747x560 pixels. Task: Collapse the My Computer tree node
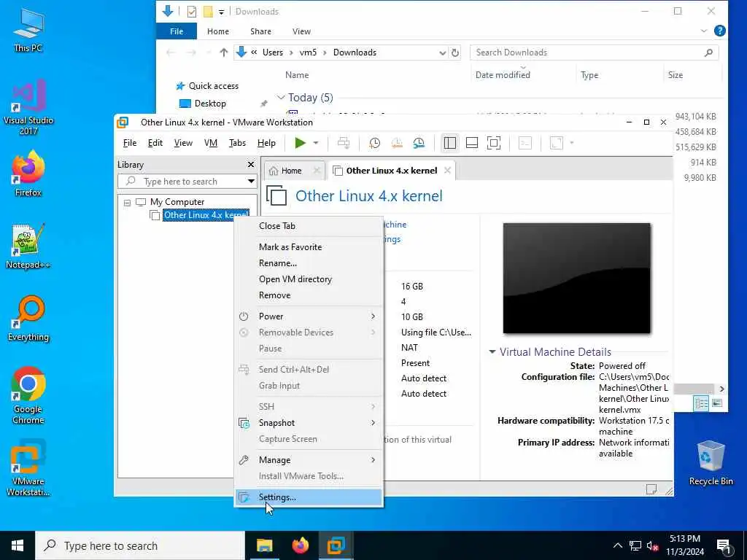click(x=127, y=203)
